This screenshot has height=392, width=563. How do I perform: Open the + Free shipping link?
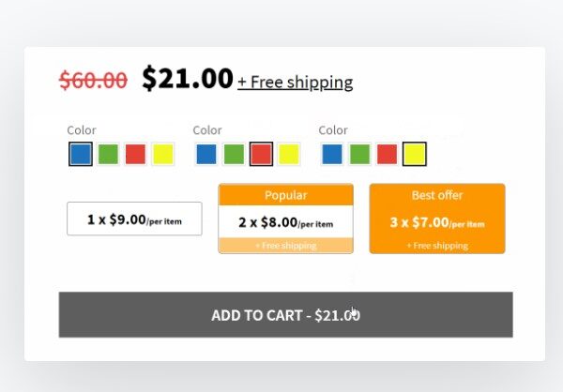click(x=296, y=83)
